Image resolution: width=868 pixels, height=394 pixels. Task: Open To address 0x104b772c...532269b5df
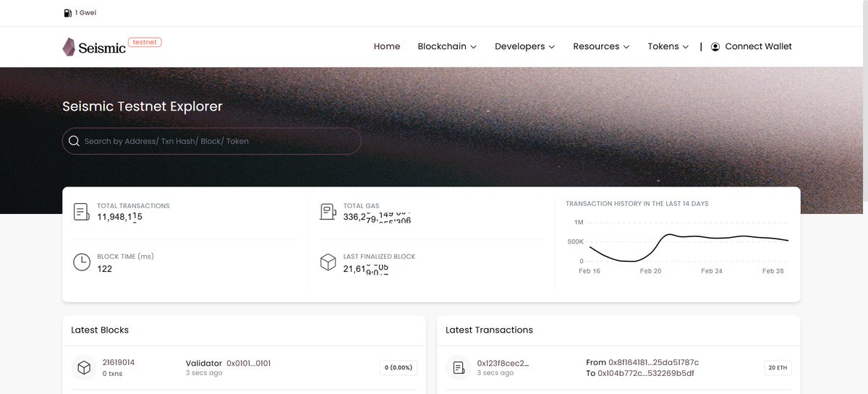click(x=646, y=373)
